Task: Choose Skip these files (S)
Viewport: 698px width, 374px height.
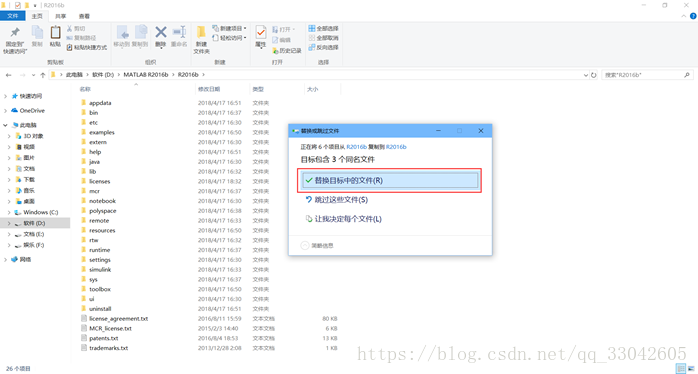Action: click(341, 199)
